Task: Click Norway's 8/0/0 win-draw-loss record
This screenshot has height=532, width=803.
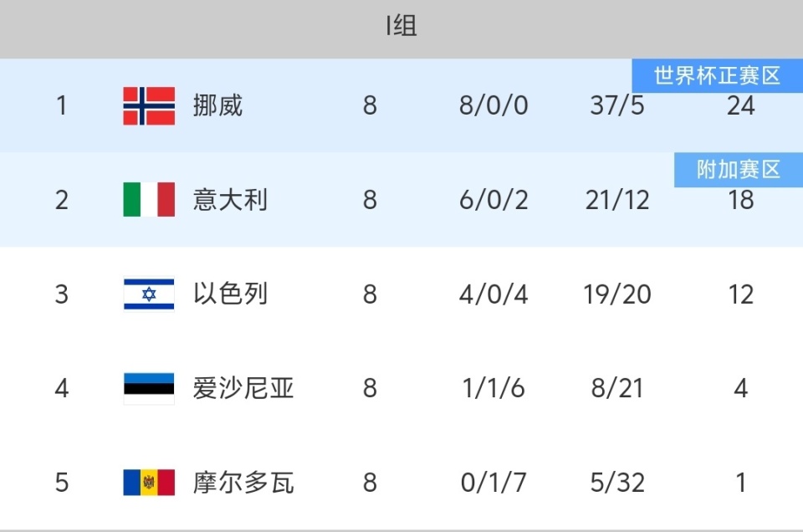Action: 494,106
